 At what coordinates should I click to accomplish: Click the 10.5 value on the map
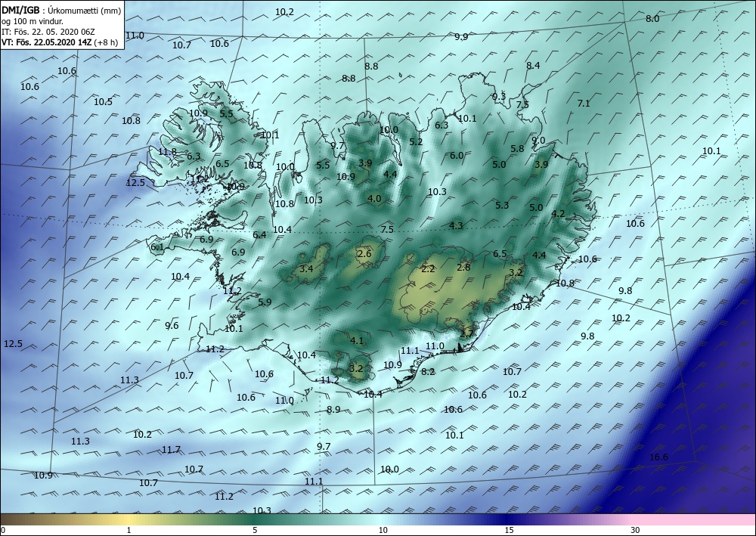click(103, 102)
